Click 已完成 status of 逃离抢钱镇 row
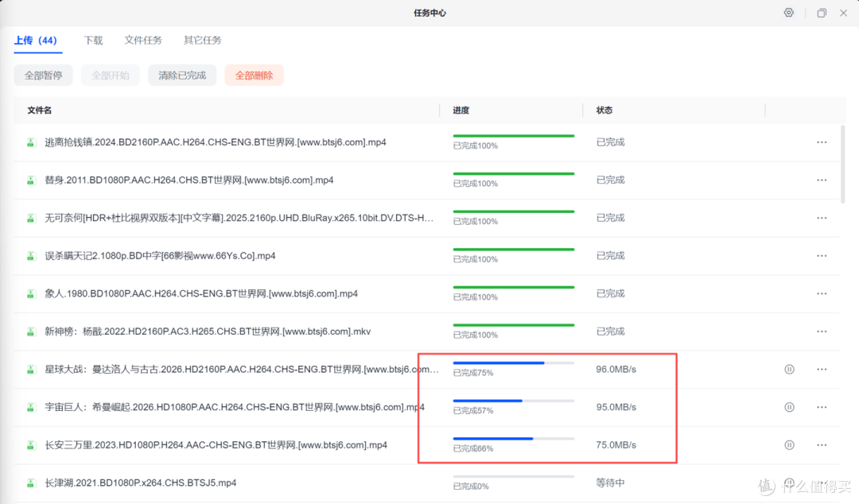Image resolution: width=859 pixels, height=504 pixels. [x=610, y=142]
